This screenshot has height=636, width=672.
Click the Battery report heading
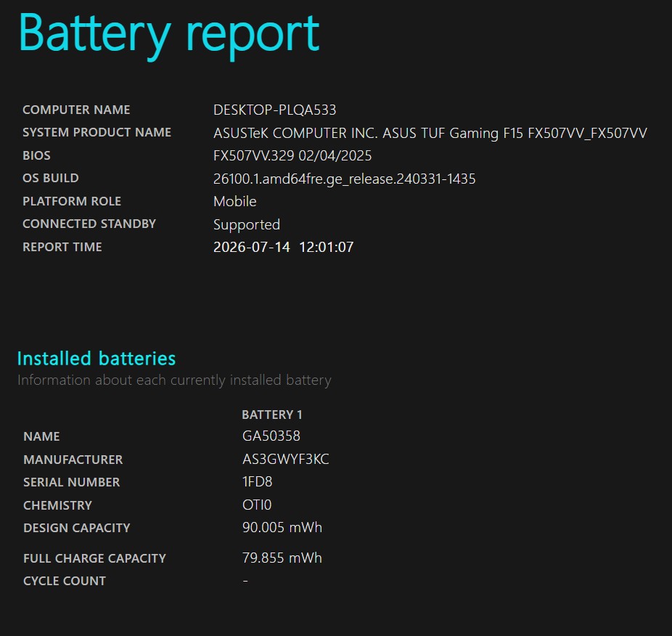click(169, 35)
